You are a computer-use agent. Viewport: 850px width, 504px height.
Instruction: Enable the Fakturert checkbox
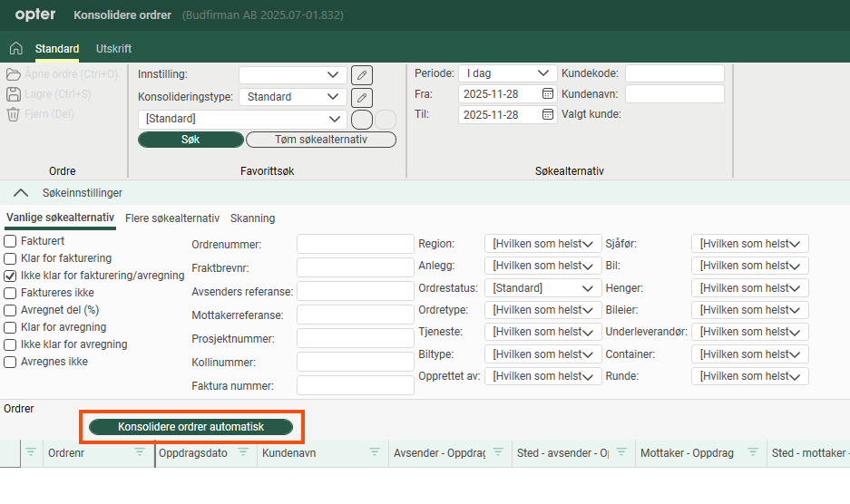(11, 241)
